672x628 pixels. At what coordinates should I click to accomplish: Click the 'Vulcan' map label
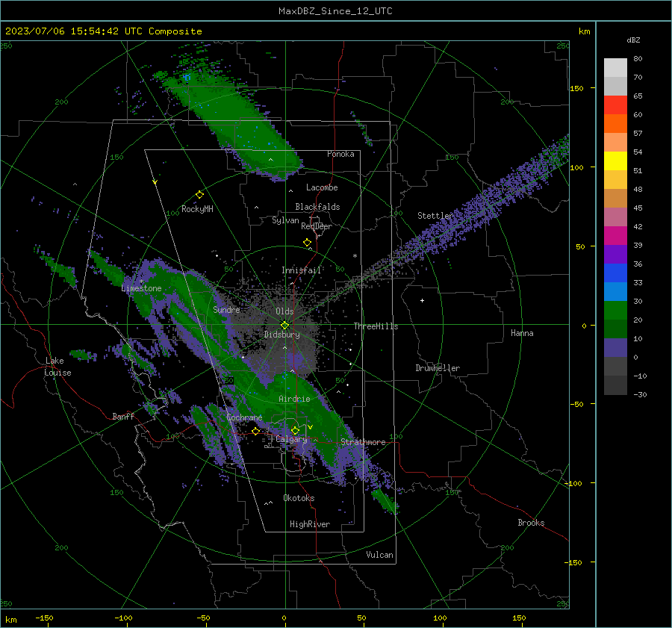379,555
